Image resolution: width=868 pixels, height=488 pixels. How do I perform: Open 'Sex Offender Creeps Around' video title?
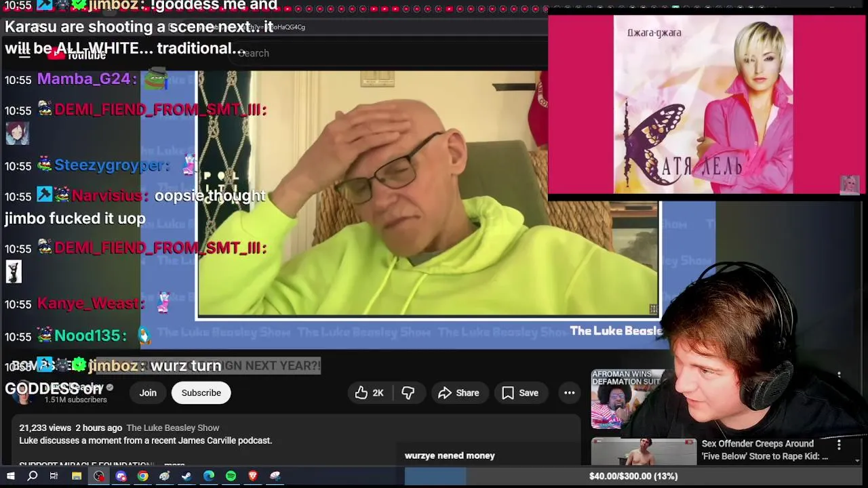click(x=764, y=450)
